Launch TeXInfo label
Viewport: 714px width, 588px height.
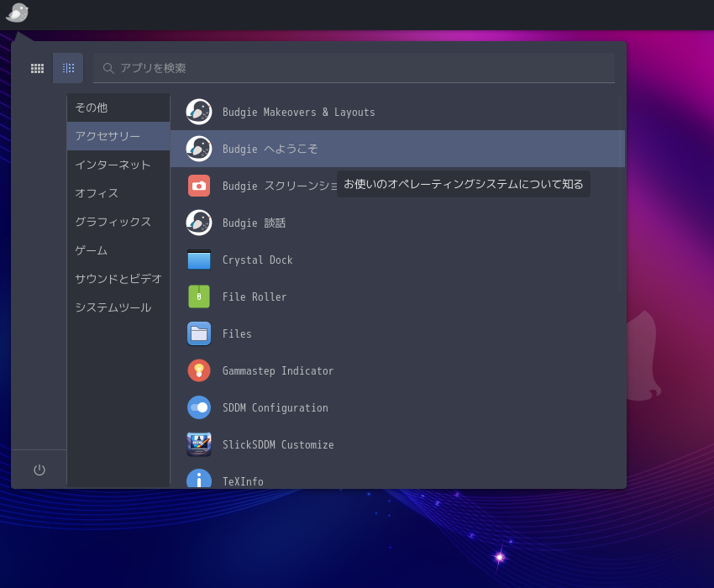click(x=243, y=482)
